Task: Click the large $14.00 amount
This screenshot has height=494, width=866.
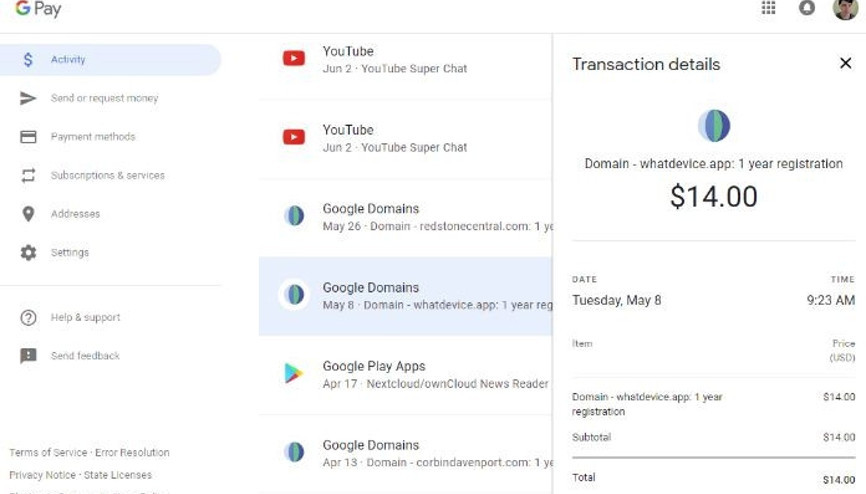Action: coord(714,196)
